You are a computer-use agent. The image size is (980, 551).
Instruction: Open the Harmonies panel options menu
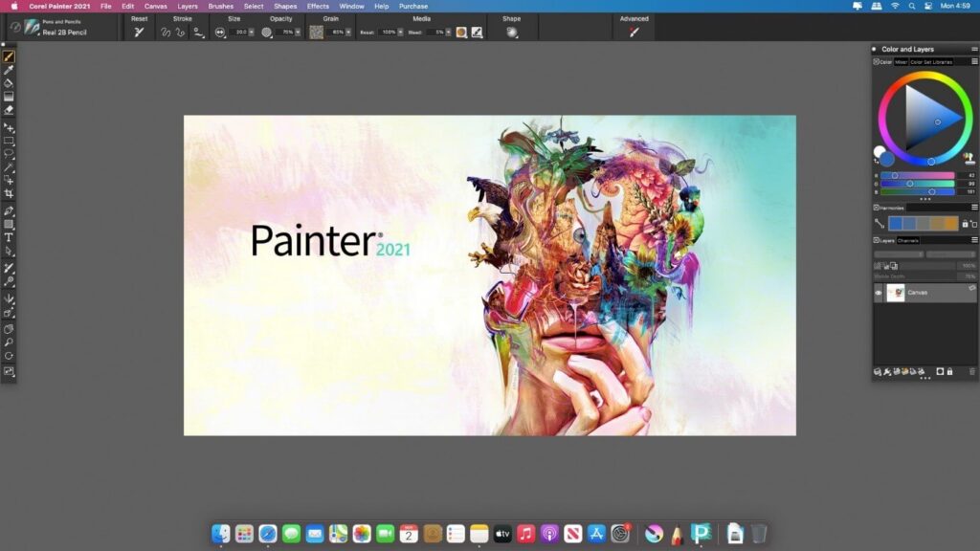[x=974, y=208]
